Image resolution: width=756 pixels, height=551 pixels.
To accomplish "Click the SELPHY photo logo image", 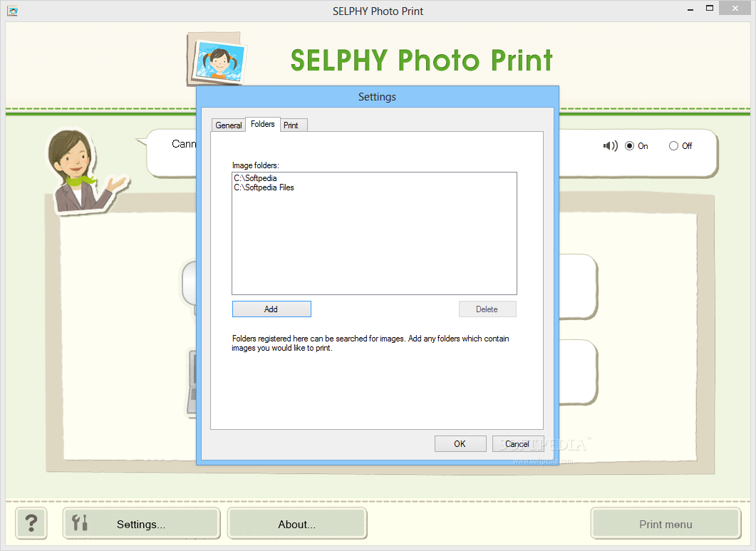I will 217,60.
